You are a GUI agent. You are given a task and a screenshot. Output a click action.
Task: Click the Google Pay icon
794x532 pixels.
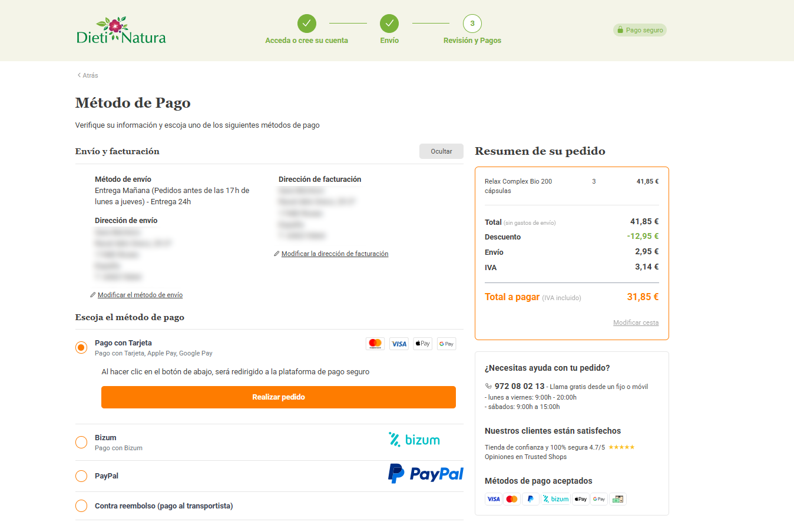coord(446,343)
